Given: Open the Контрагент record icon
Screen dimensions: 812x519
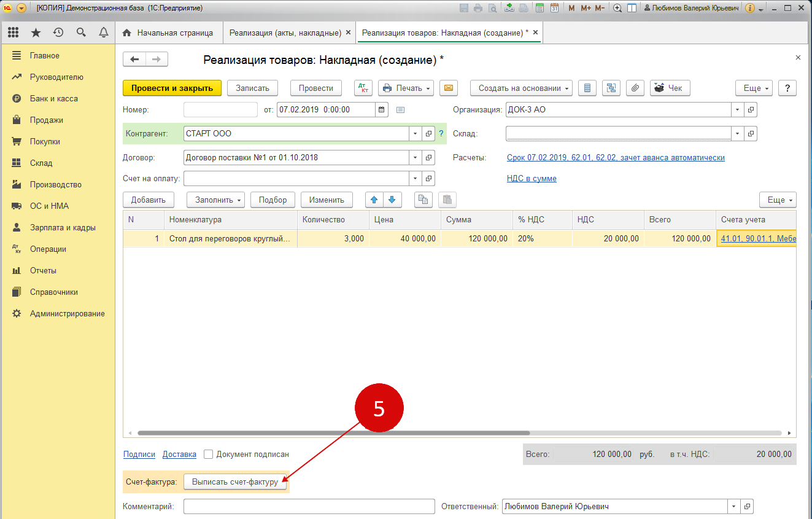Looking at the screenshot, I should click(428, 133).
